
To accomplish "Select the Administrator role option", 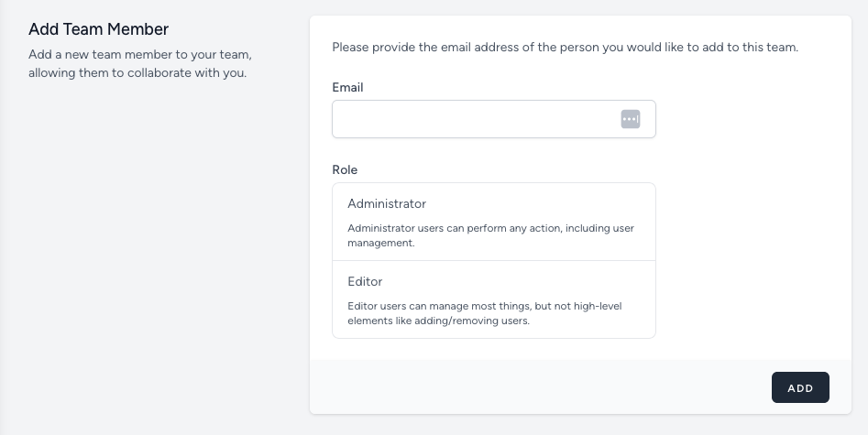I will [493, 222].
